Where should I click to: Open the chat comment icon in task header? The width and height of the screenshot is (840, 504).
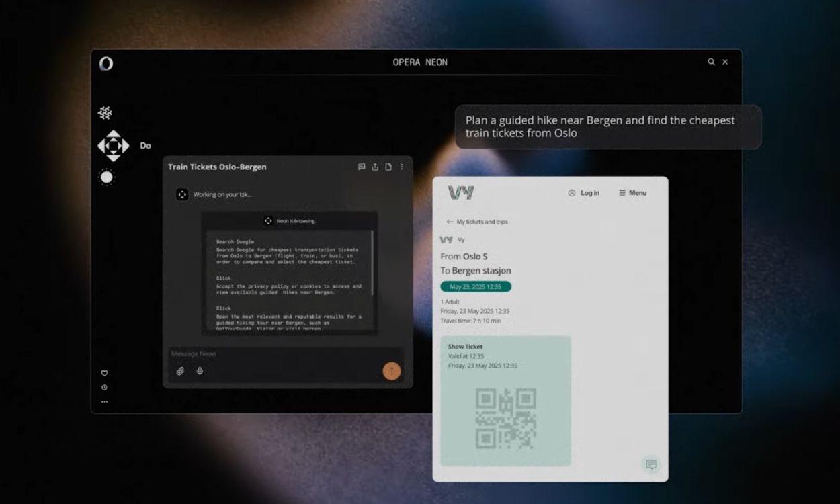click(362, 167)
